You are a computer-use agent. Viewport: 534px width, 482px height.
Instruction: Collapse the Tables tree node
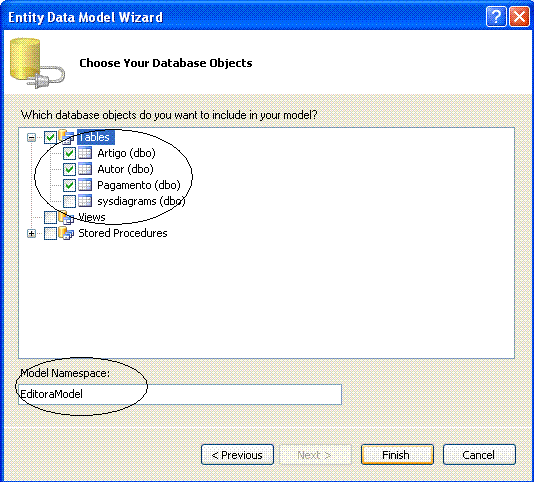[31, 138]
